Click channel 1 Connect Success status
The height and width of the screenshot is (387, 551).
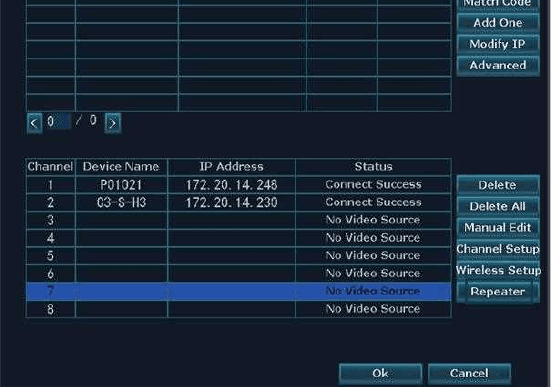[373, 185]
